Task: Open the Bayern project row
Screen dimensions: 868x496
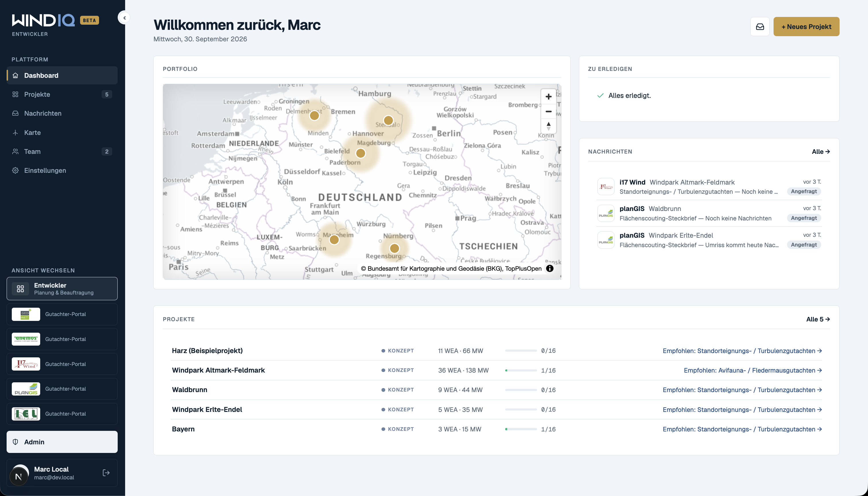Action: pos(496,429)
